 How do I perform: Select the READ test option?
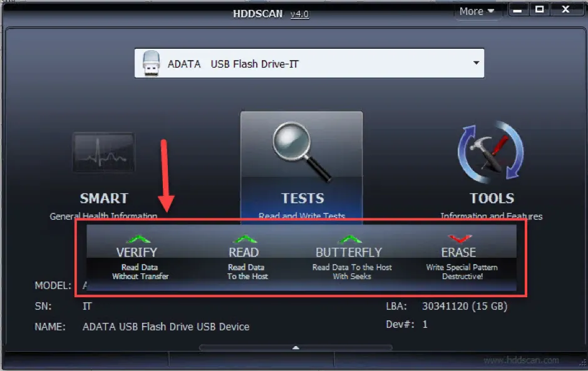tap(244, 252)
